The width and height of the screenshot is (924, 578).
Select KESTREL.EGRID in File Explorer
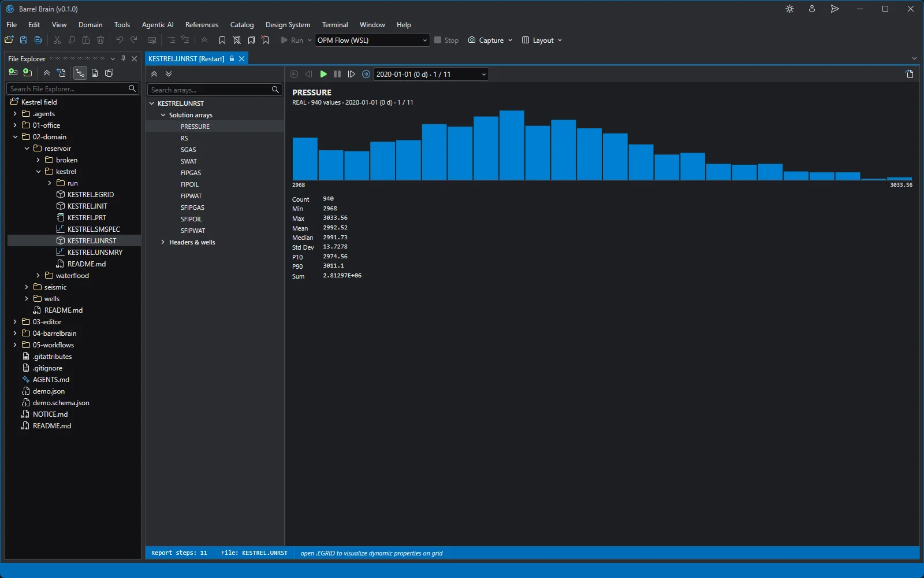click(x=91, y=195)
